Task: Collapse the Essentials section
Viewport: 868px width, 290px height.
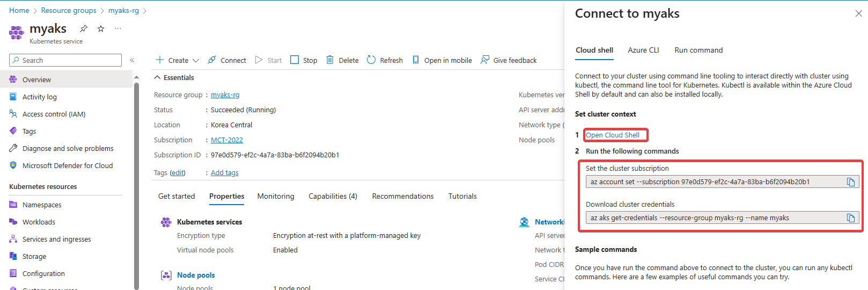Action: click(x=158, y=77)
